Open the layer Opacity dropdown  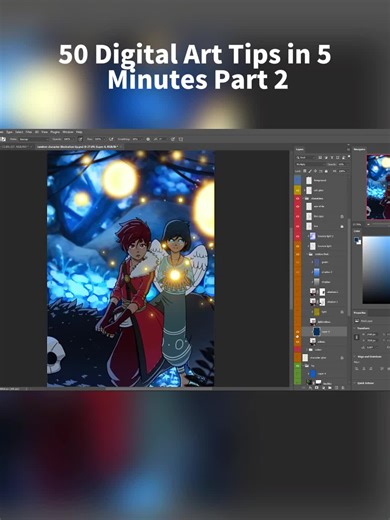tap(344, 164)
